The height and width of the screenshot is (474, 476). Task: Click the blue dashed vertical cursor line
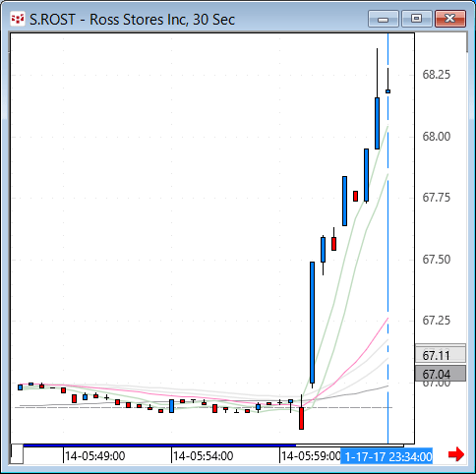(x=388, y=238)
